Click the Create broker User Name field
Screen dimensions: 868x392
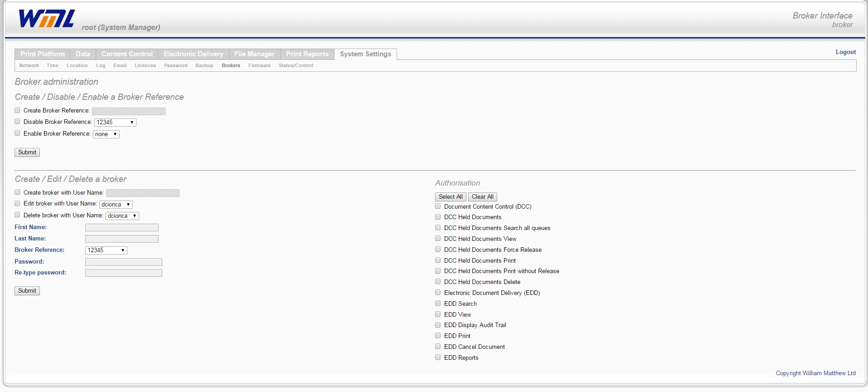pos(143,193)
